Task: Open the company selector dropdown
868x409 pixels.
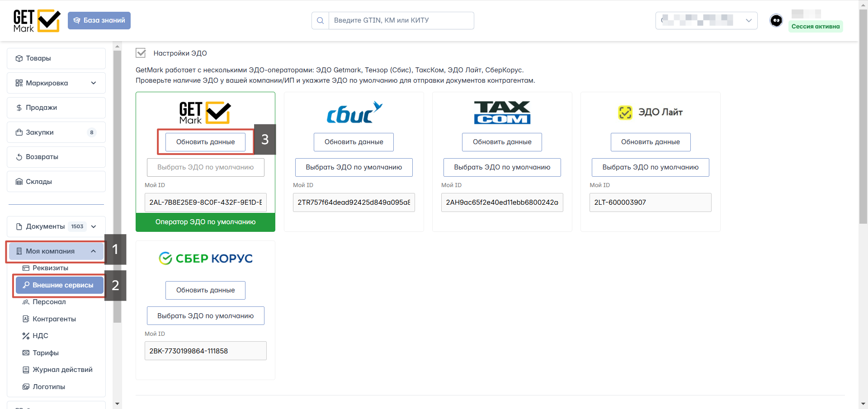Action: pos(706,20)
